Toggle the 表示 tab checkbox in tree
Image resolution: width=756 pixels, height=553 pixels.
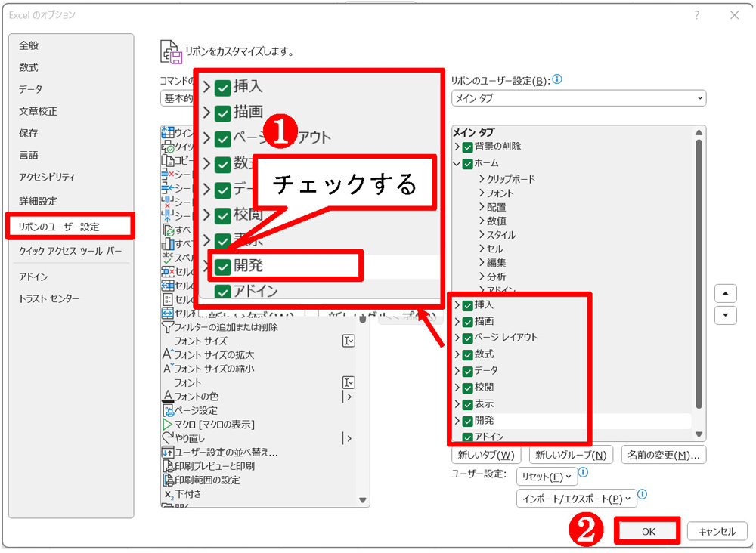point(467,405)
